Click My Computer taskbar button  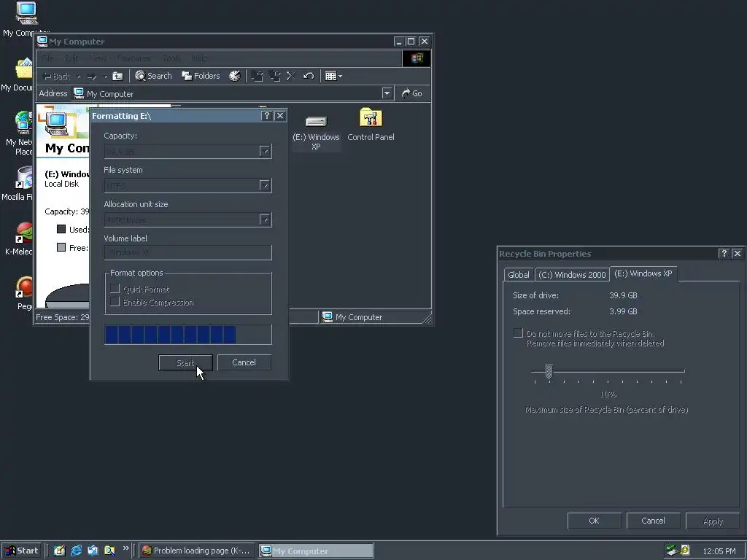pos(317,551)
